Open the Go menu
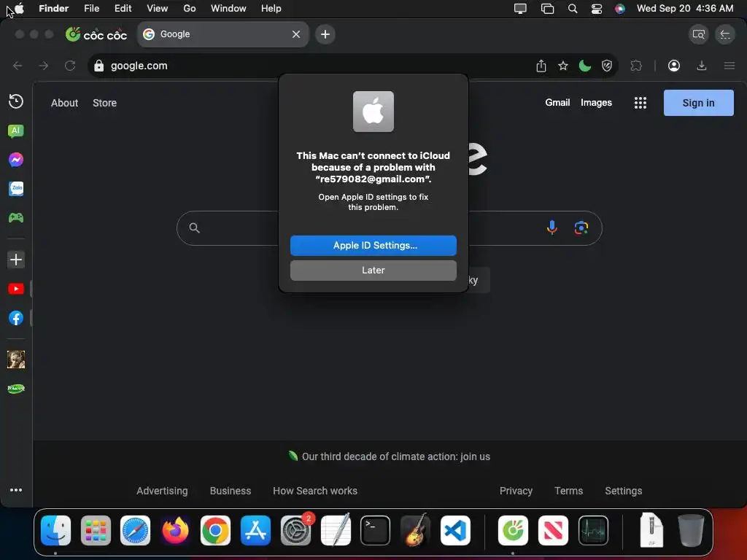The width and height of the screenshot is (747, 560). coord(190,8)
